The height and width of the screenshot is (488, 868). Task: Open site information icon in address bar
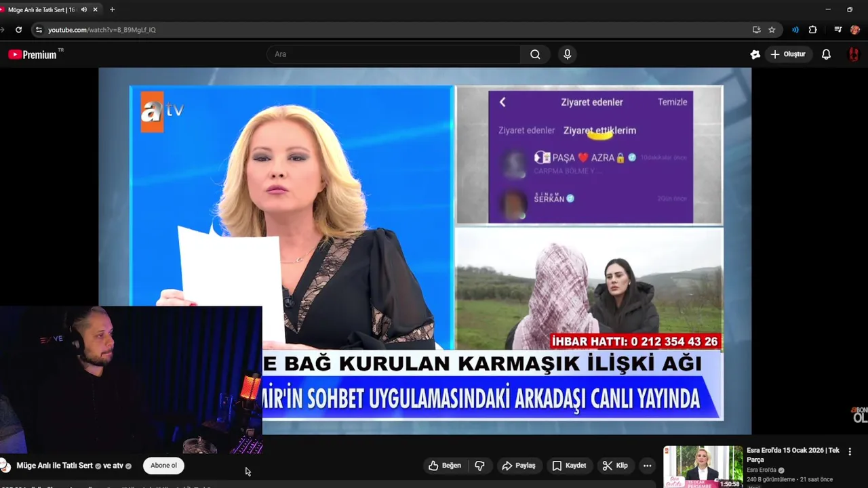39,30
